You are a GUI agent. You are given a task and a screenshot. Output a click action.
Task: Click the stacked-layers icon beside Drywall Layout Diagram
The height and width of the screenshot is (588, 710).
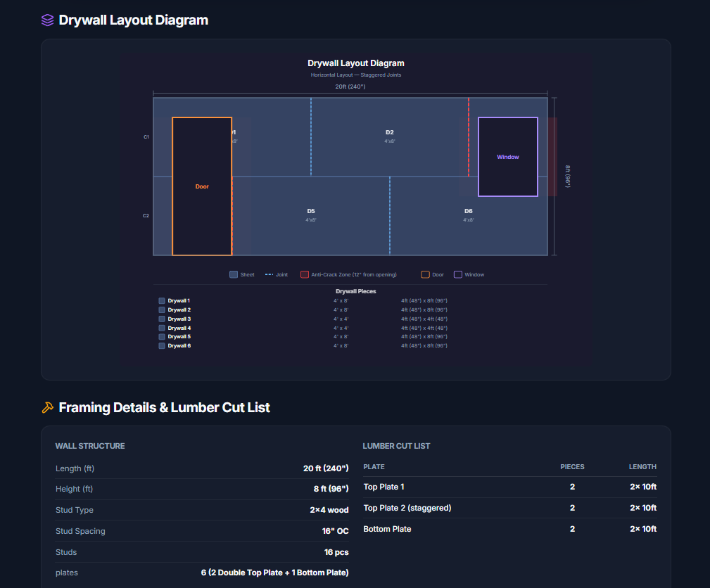pos(46,20)
